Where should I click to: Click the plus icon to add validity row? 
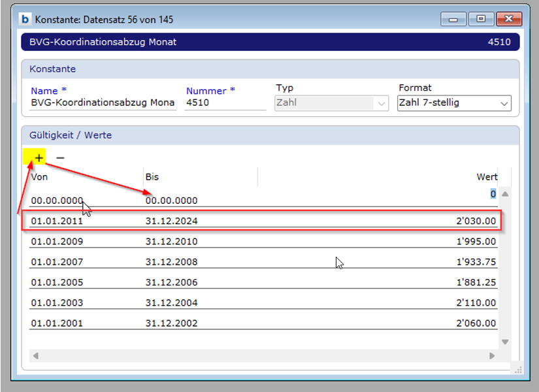[39, 157]
